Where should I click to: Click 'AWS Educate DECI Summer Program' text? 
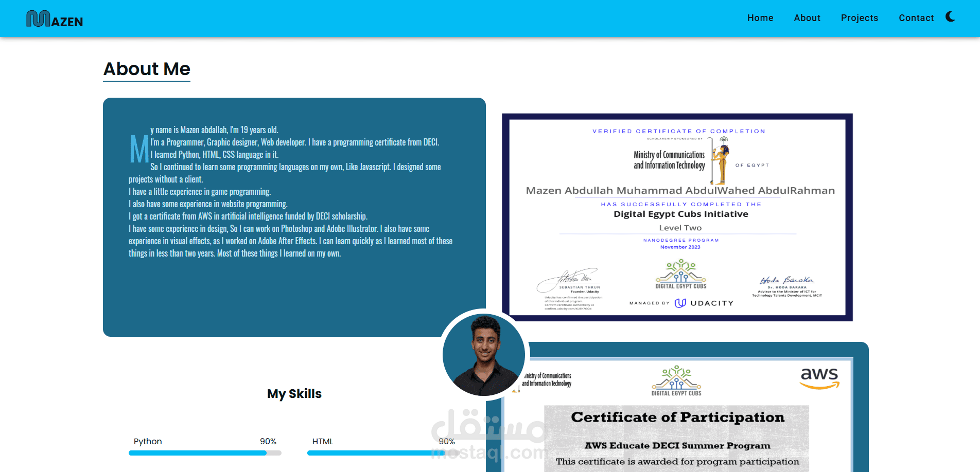677,445
